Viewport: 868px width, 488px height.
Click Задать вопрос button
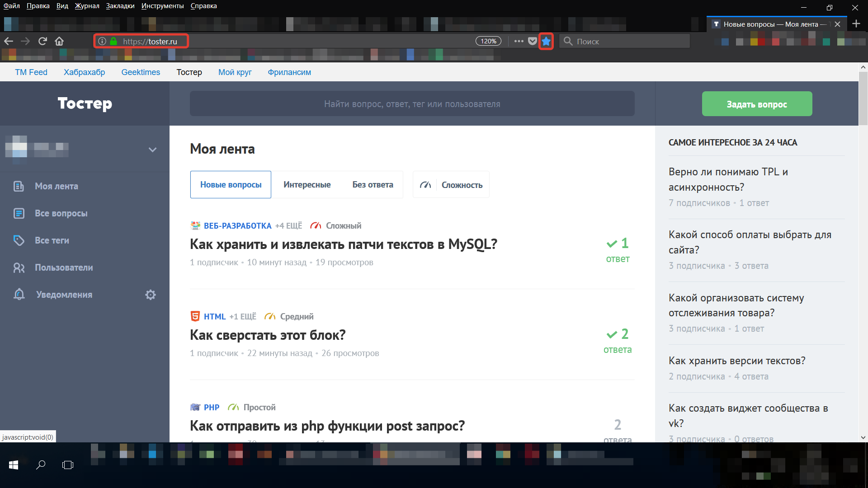(757, 104)
